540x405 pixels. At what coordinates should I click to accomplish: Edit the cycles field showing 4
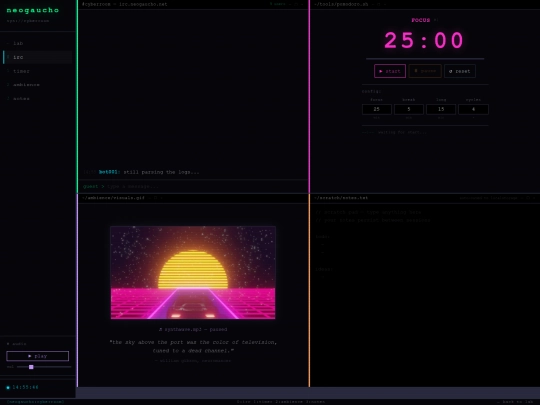tap(473, 109)
